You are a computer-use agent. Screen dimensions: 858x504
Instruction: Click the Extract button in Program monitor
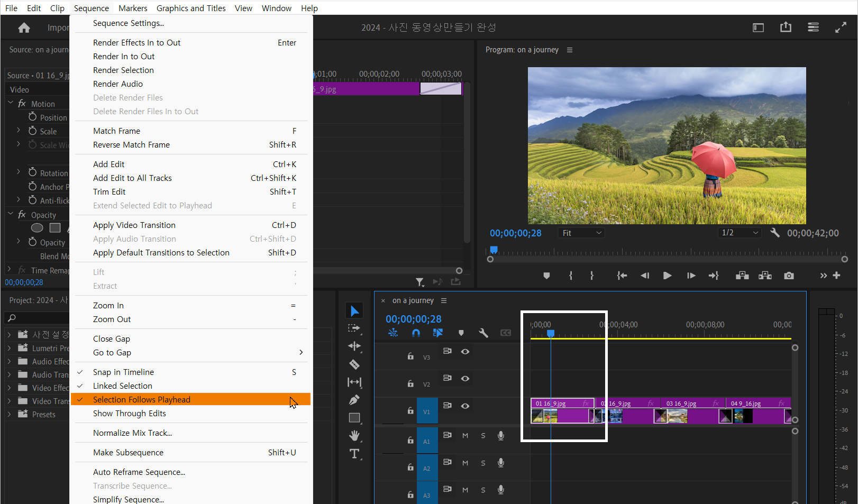765,276
